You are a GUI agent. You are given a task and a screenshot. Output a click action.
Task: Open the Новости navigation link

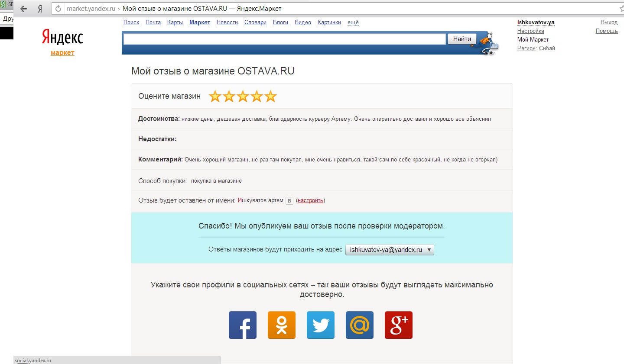click(x=227, y=23)
